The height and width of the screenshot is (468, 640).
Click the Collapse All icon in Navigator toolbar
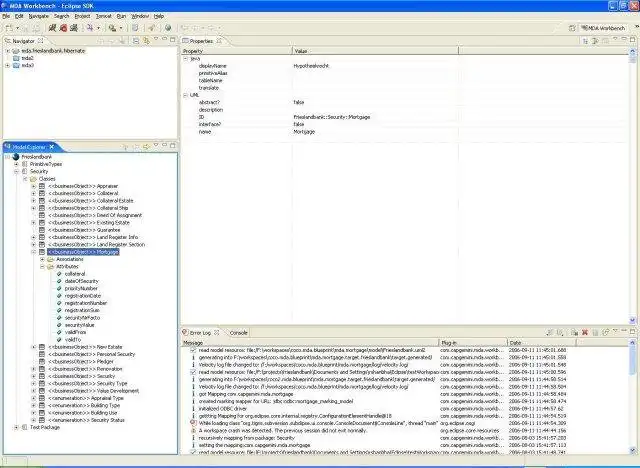click(136, 40)
